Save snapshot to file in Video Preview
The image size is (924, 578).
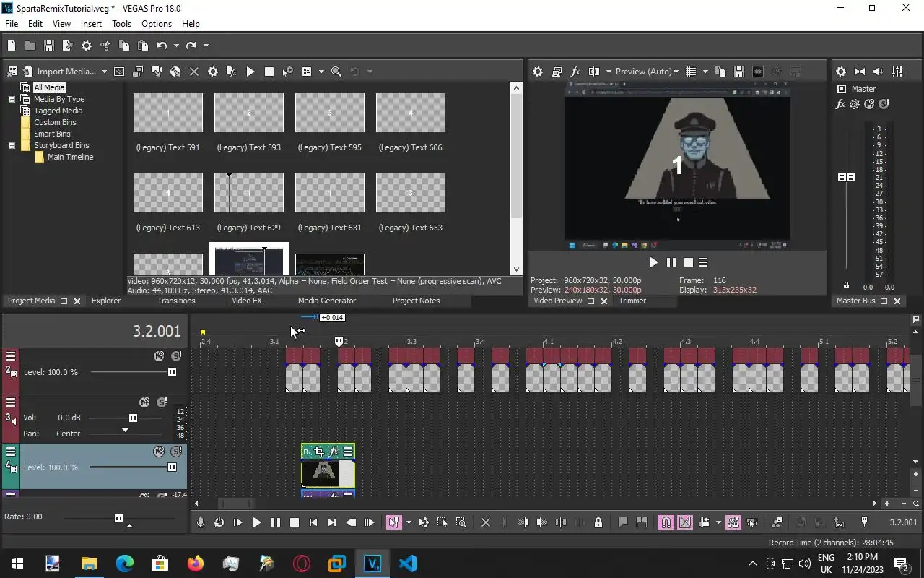coord(739,72)
